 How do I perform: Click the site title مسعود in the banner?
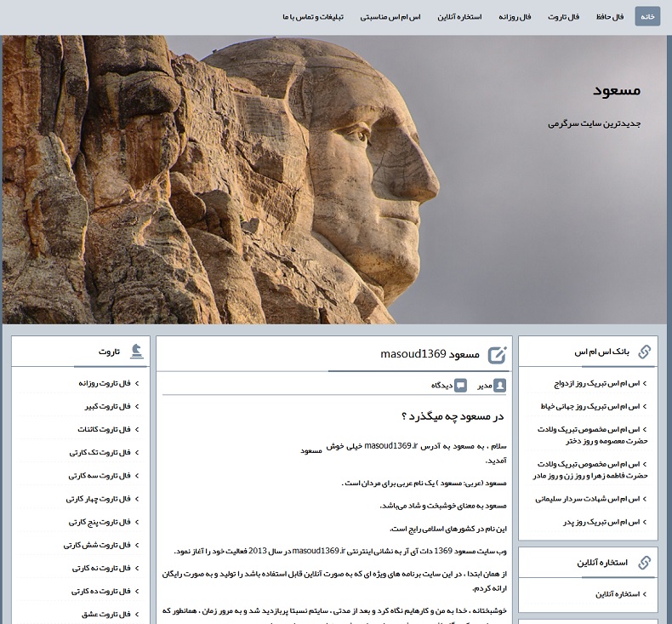click(617, 90)
